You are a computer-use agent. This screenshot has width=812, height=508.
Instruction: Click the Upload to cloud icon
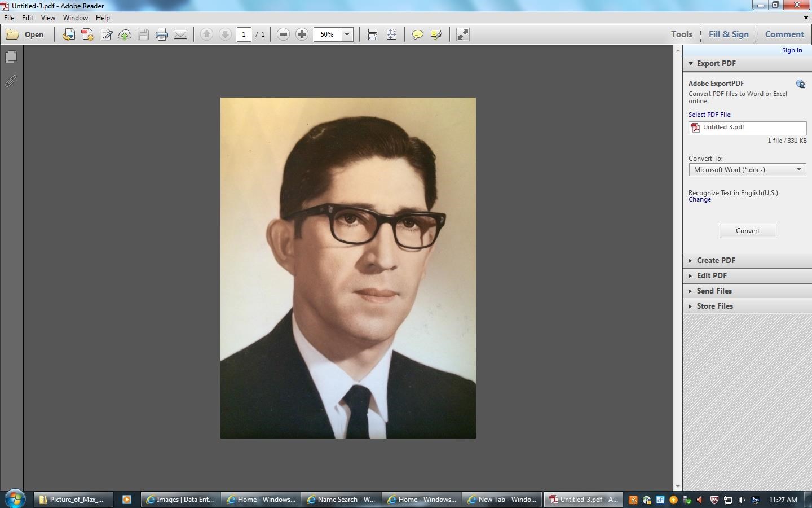point(124,34)
